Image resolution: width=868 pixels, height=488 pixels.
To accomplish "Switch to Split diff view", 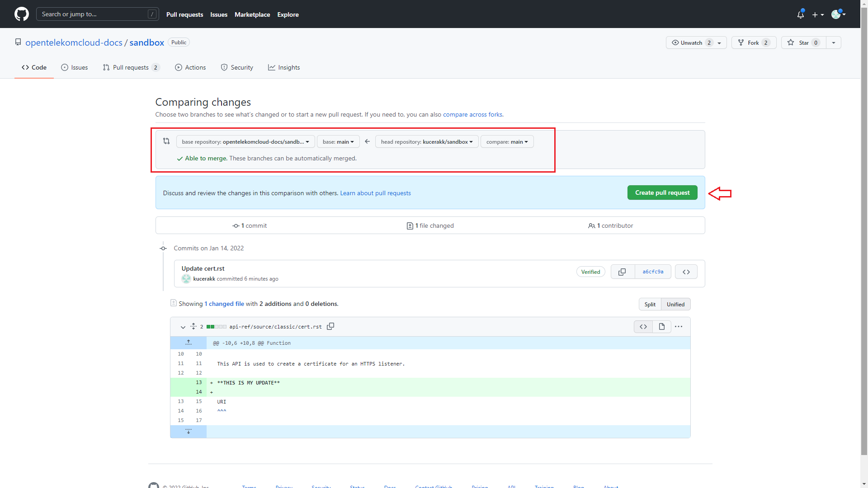I will 650,304.
